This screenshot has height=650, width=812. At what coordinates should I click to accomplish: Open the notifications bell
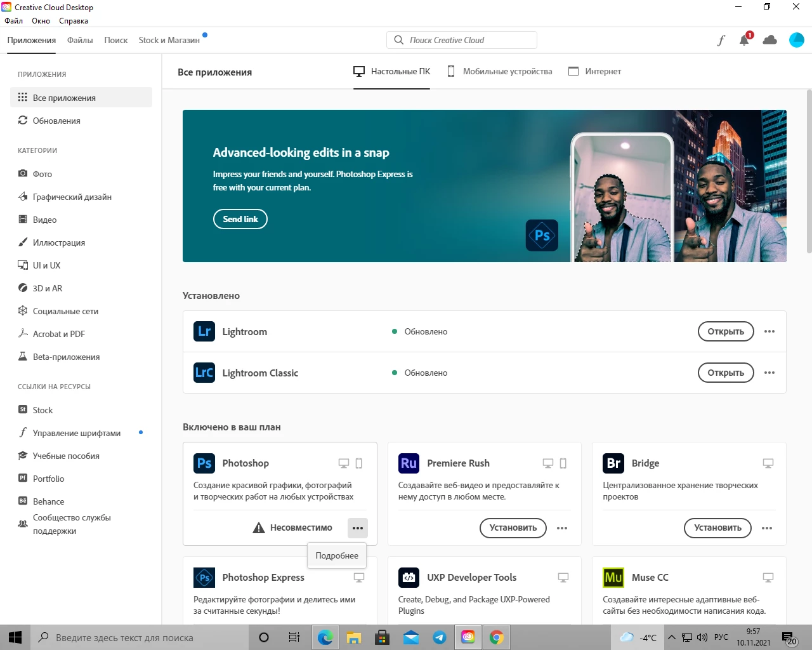[x=745, y=40]
